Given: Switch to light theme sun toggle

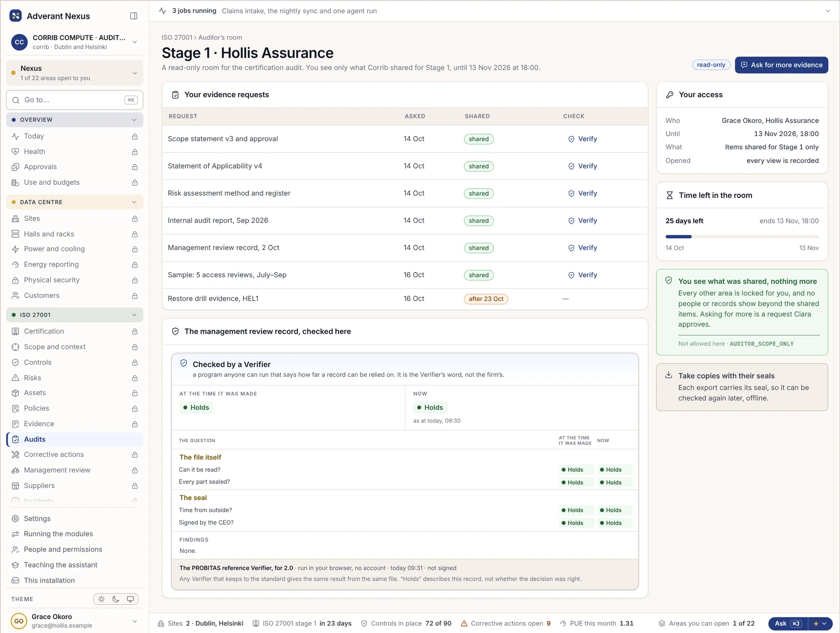Looking at the screenshot, I should tap(101, 599).
